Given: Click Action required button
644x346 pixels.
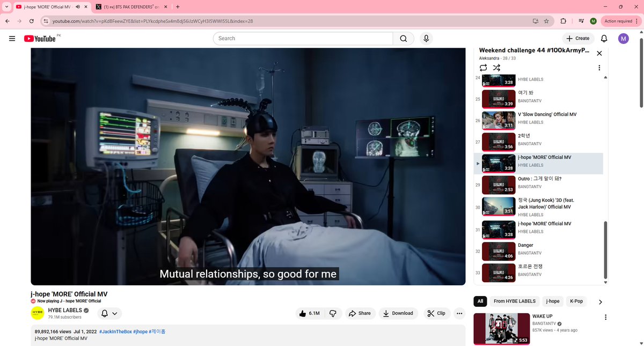Looking at the screenshot, I should click(x=621, y=21).
